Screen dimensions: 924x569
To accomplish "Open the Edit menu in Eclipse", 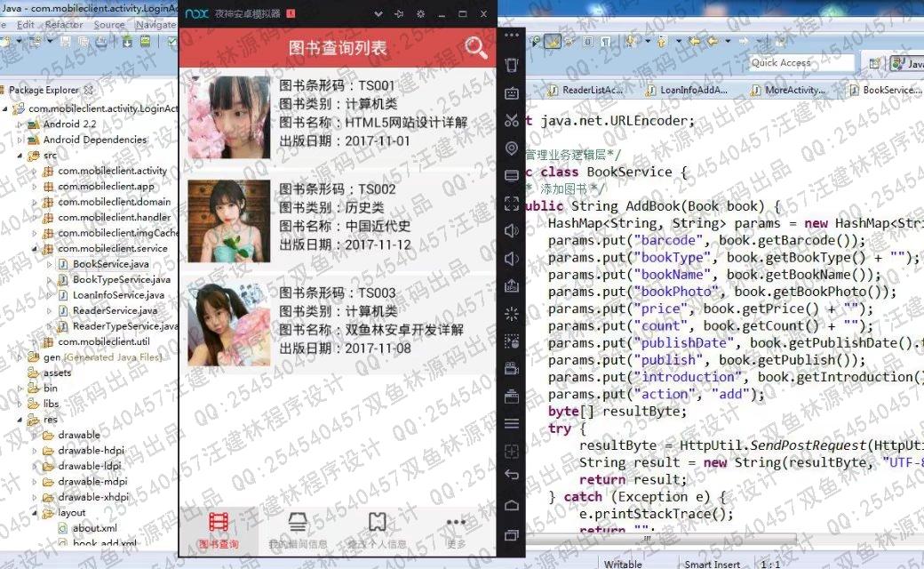I will point(26,24).
